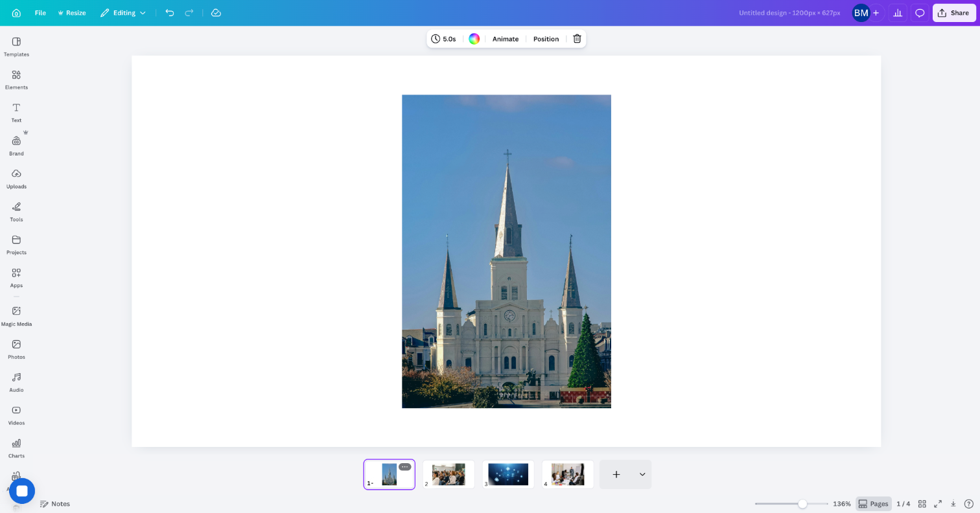This screenshot has height=513, width=980.
Task: Open the add-page options chevron
Action: pos(642,474)
